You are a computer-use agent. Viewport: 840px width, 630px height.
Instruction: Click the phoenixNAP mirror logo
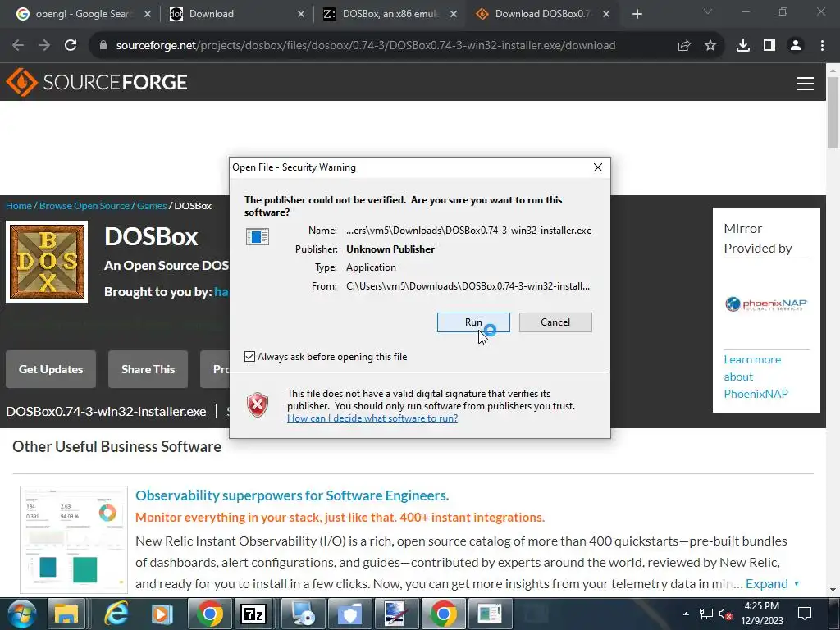tap(766, 304)
